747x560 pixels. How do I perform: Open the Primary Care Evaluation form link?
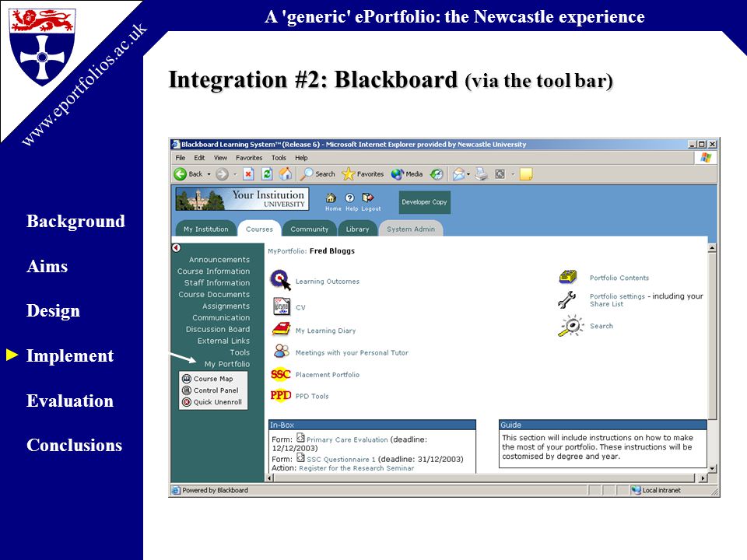(x=347, y=439)
